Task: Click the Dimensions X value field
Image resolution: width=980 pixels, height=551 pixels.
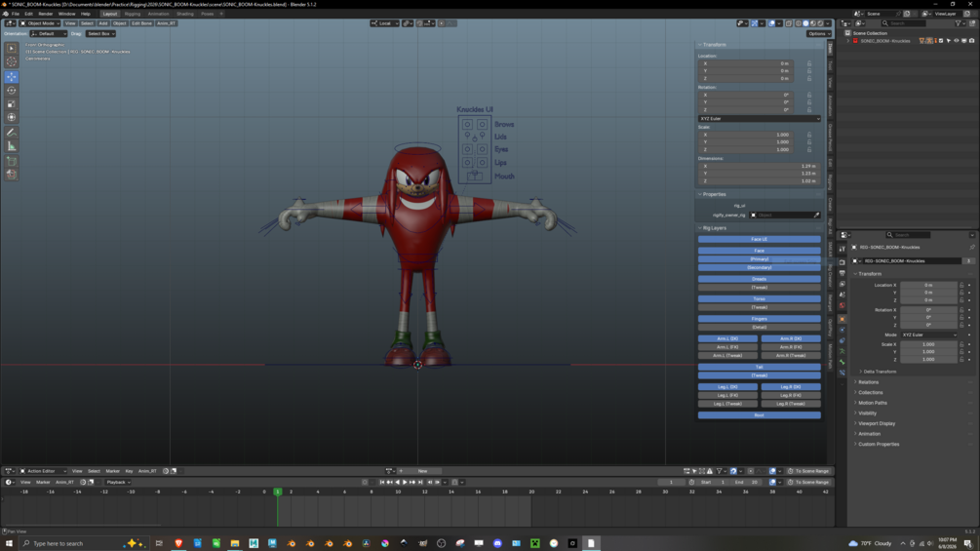Action: (x=759, y=166)
